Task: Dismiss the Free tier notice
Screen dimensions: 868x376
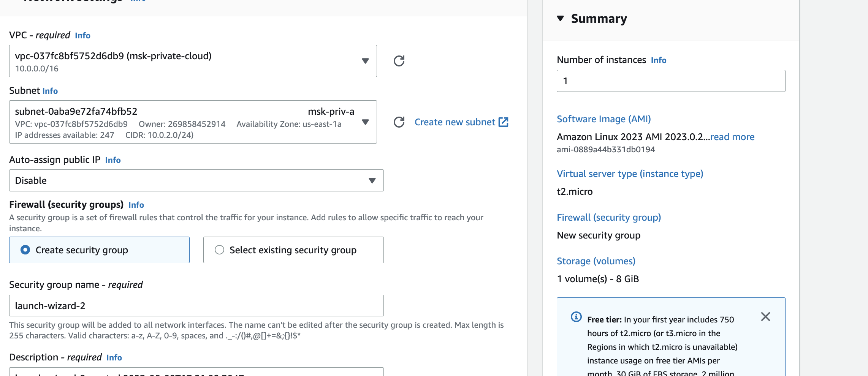Action: coord(765,317)
